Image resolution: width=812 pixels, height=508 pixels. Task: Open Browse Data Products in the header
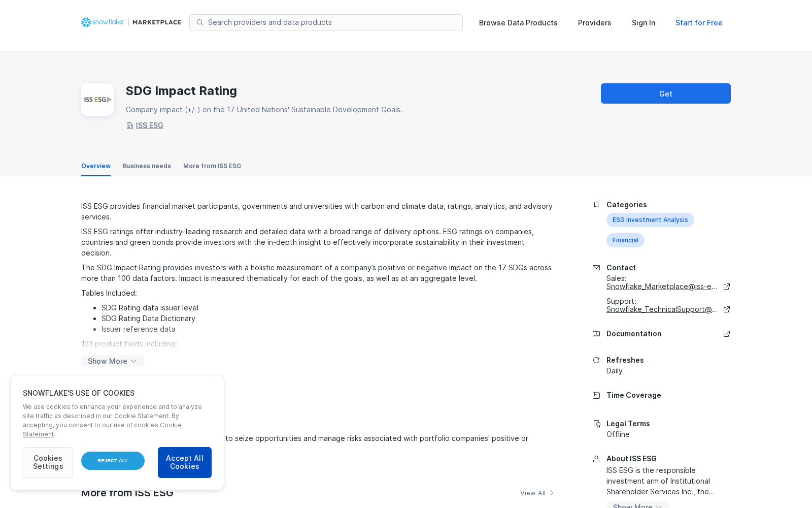pos(518,23)
